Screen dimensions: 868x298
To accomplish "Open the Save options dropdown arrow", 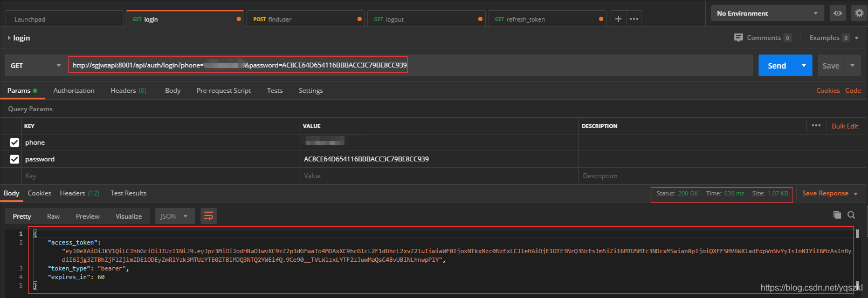I will coord(852,65).
